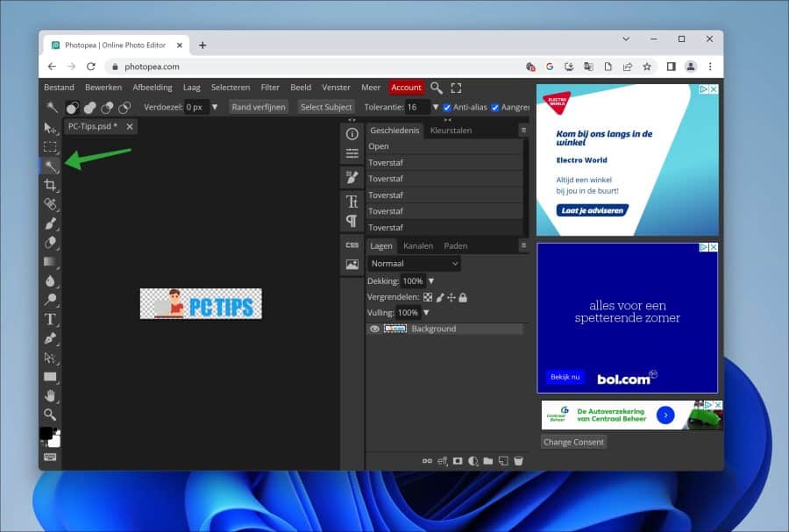
Task: Open the image preview side panel icon
Action: click(352, 265)
